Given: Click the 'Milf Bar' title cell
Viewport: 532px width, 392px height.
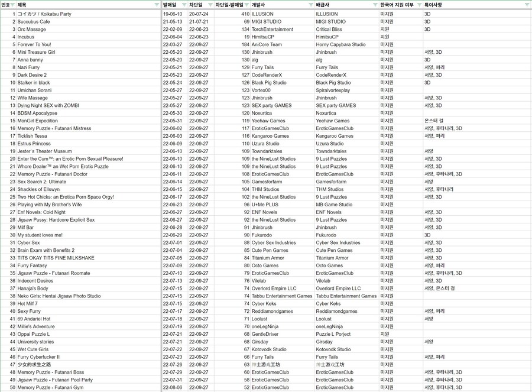Looking at the screenshot, I should click(89, 228).
